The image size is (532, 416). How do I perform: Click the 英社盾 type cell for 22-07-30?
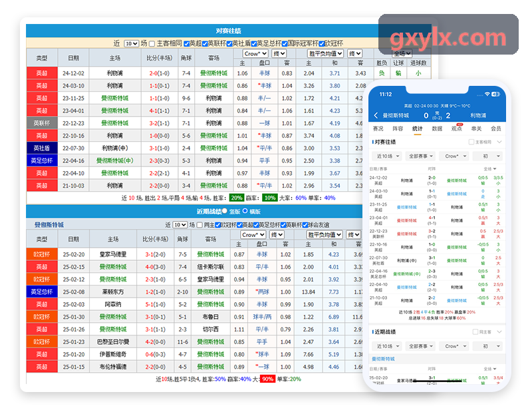42,148
